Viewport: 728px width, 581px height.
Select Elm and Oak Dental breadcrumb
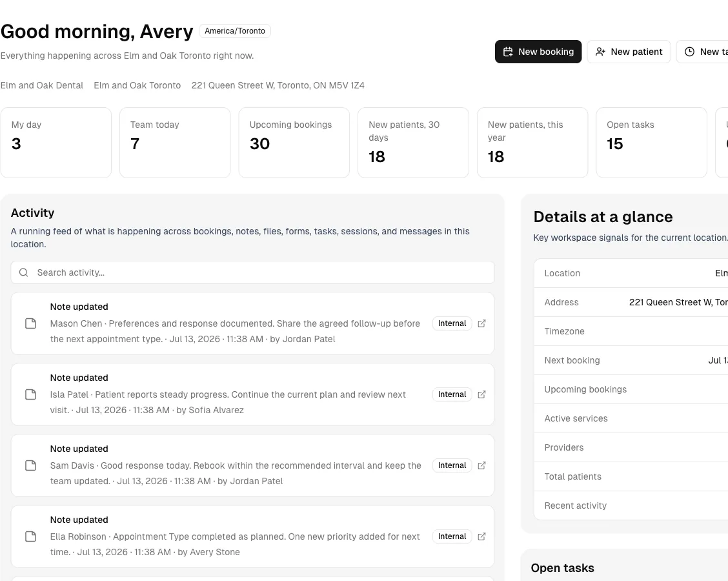pyautogui.click(x=42, y=85)
